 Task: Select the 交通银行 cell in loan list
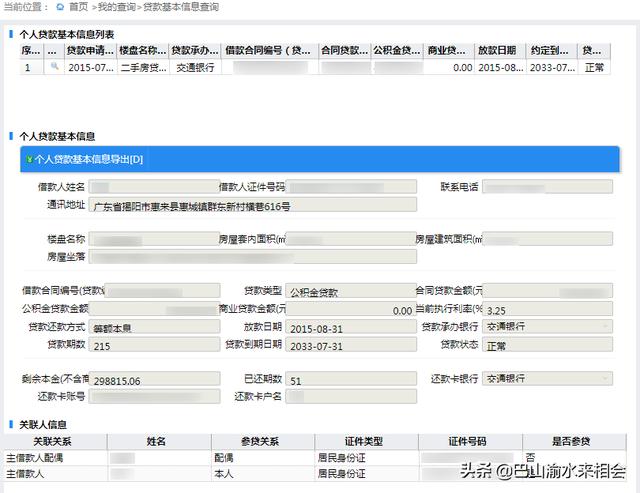coord(195,67)
